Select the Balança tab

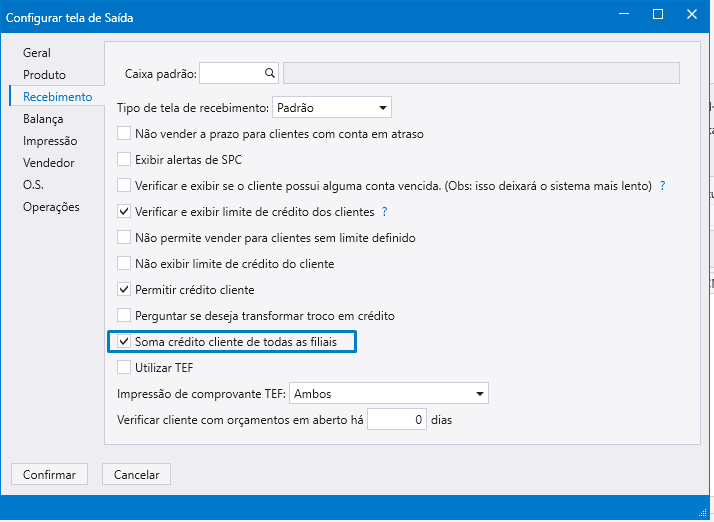(x=43, y=119)
